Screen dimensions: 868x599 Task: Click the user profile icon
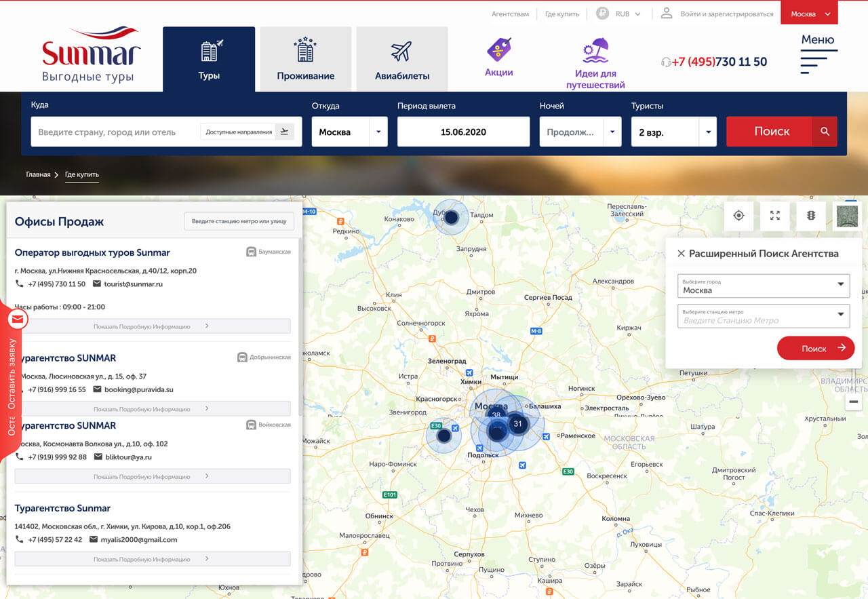pyautogui.click(x=667, y=13)
